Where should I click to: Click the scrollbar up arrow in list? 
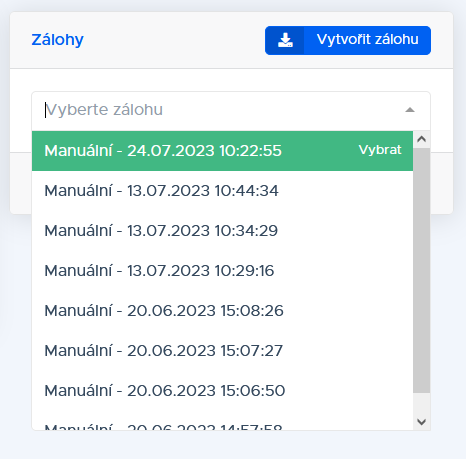pyautogui.click(x=422, y=139)
